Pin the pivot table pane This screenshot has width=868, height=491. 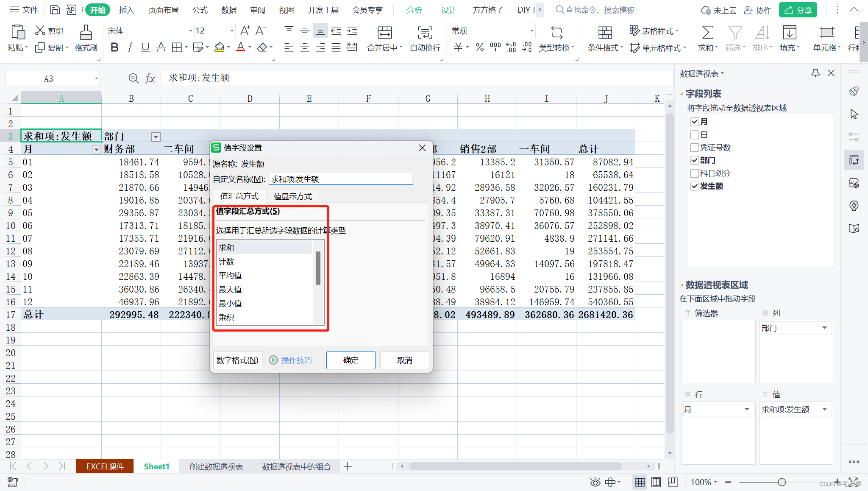pyautogui.click(x=815, y=73)
